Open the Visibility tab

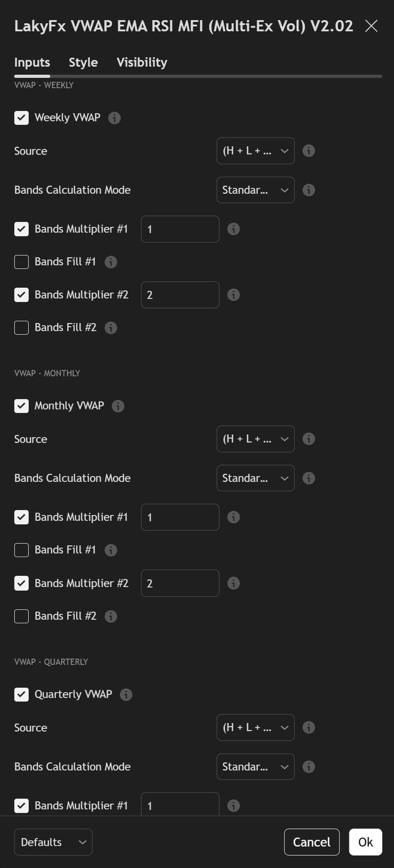[141, 62]
